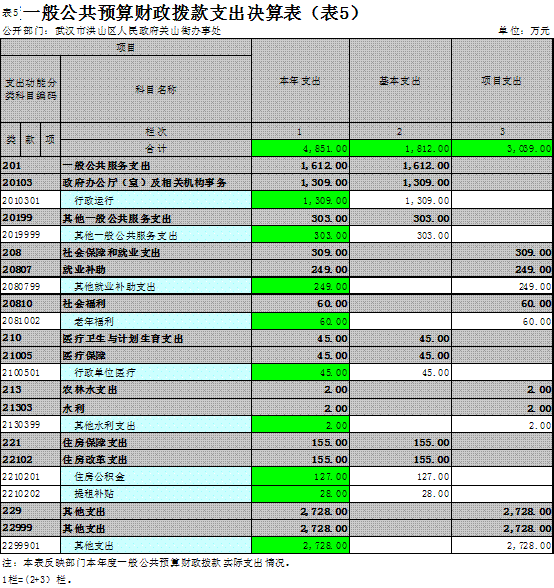Click the 其他水利支出 project value 2.00
The image size is (554, 588).
pos(502,425)
